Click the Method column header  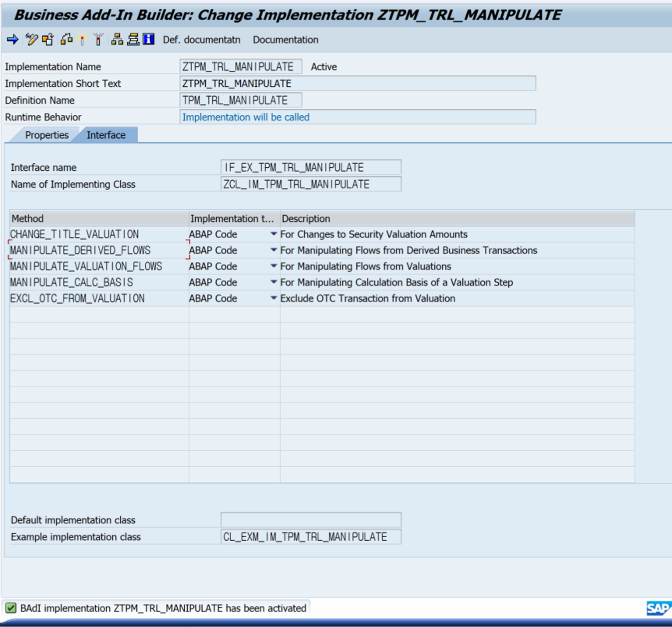[x=99, y=219]
